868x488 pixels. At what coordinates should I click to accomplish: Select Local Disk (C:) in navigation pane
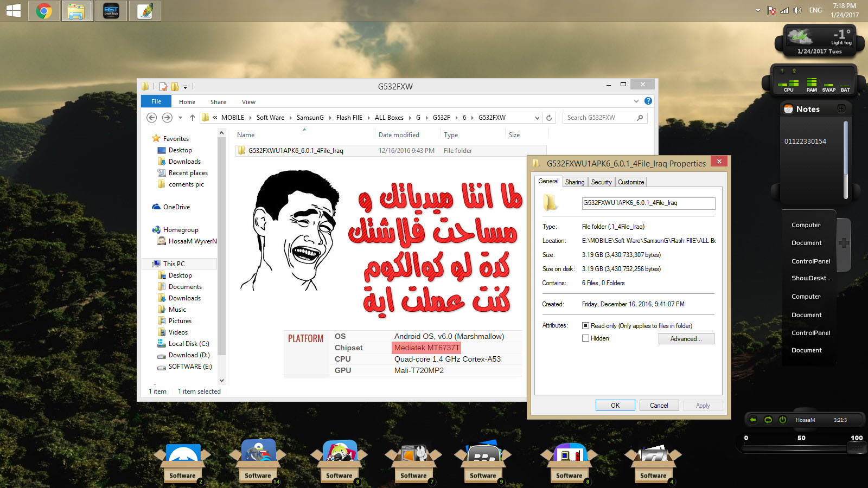pos(189,344)
